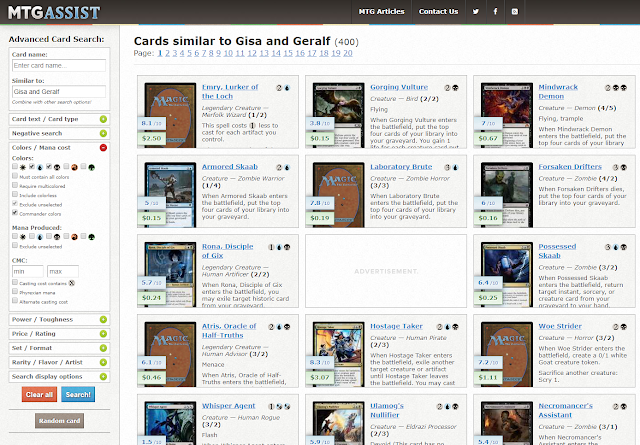Open Forsaken Drifters card link

570,167
